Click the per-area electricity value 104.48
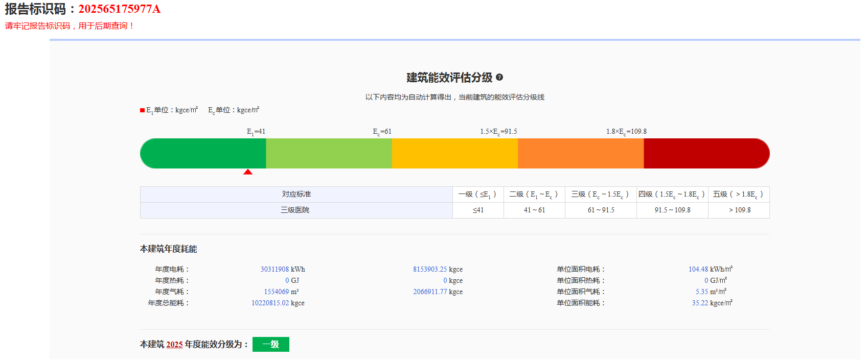The width and height of the screenshot is (868, 363). pos(698,269)
